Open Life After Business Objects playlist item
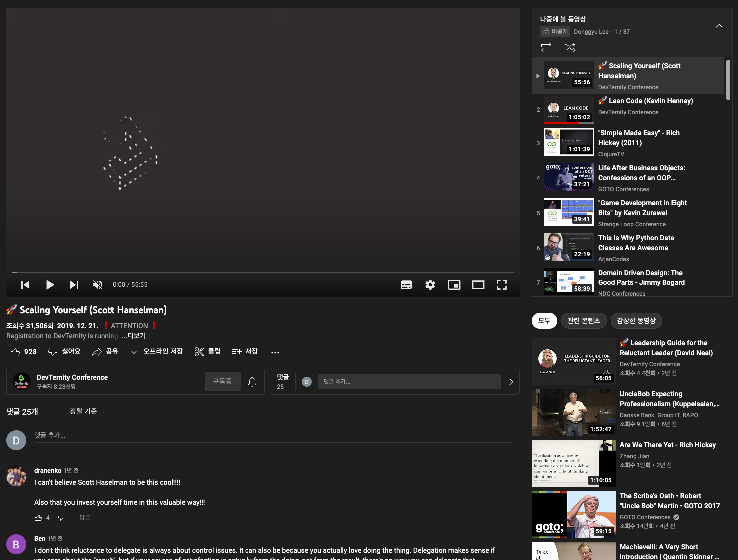 628,178
